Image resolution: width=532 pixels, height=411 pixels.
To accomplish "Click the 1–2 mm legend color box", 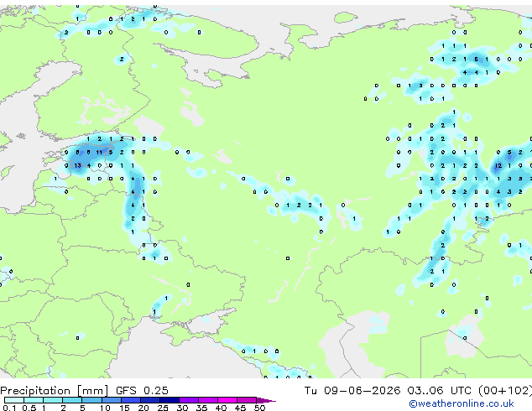I will [53, 400].
